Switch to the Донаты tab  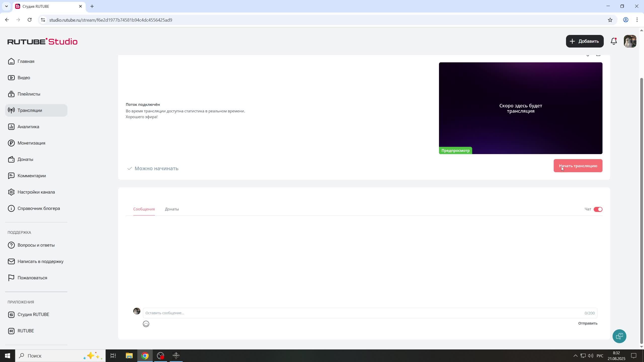(x=172, y=209)
